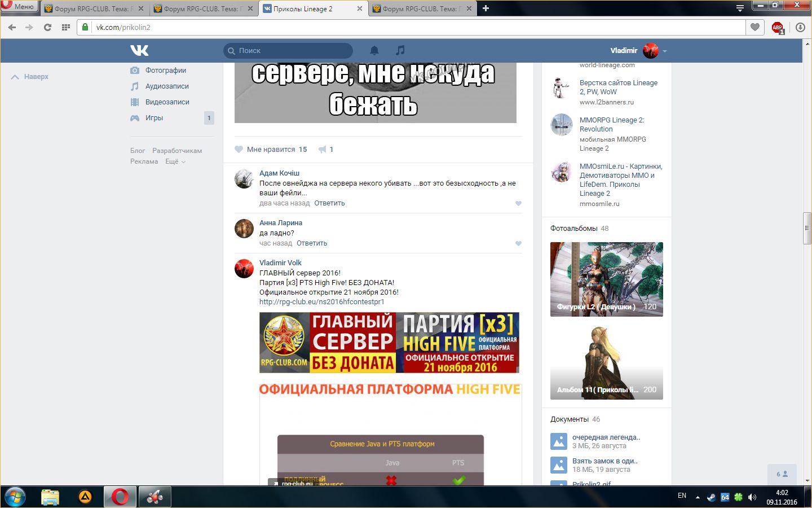Screen dimensions: 812x508
Task: Reply to Анна Ларина's comment via Ответить
Action: (x=312, y=243)
